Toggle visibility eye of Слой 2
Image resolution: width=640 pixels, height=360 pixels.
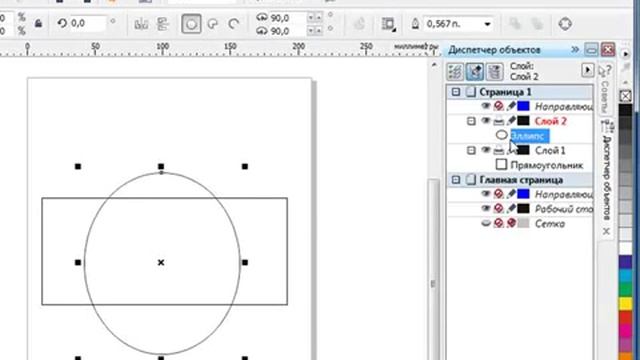(486, 121)
